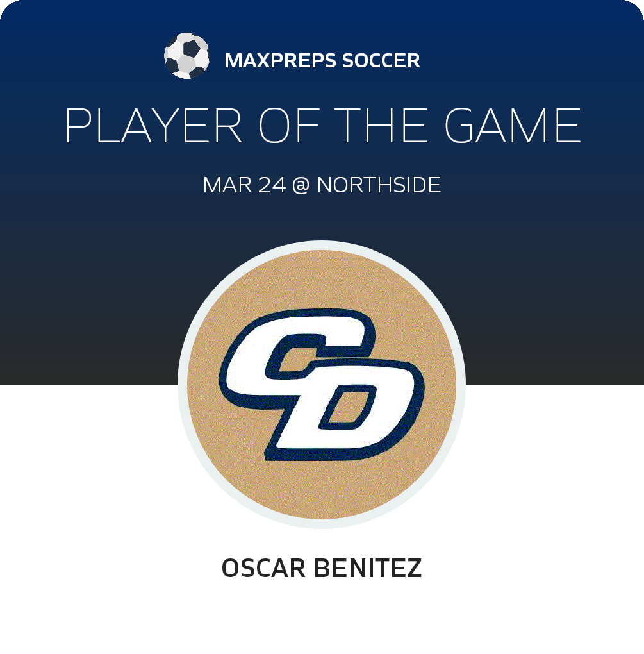644x654 pixels.
Task: Click the first name OSCAR
Action: (x=263, y=568)
